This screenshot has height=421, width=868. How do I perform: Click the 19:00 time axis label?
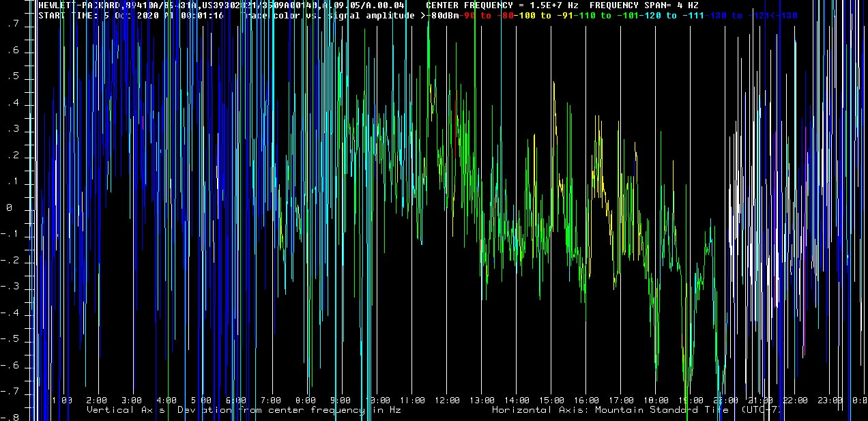pos(691,401)
